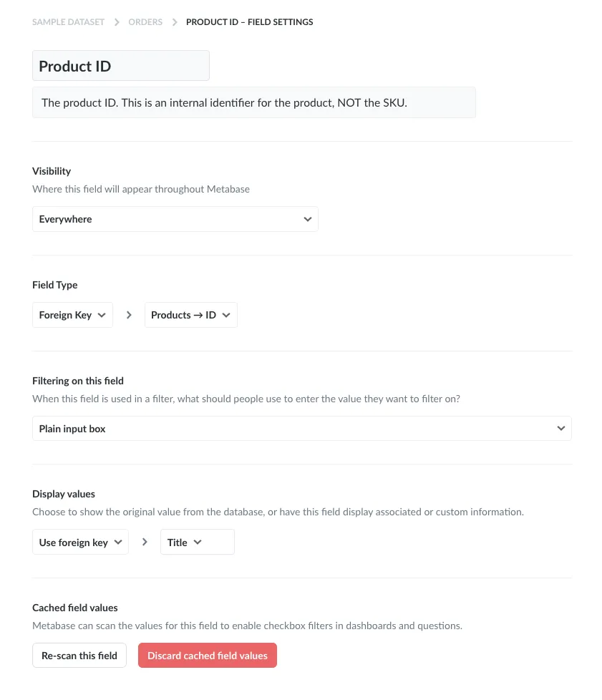Open the Everywhere visibility dropdown

click(175, 218)
